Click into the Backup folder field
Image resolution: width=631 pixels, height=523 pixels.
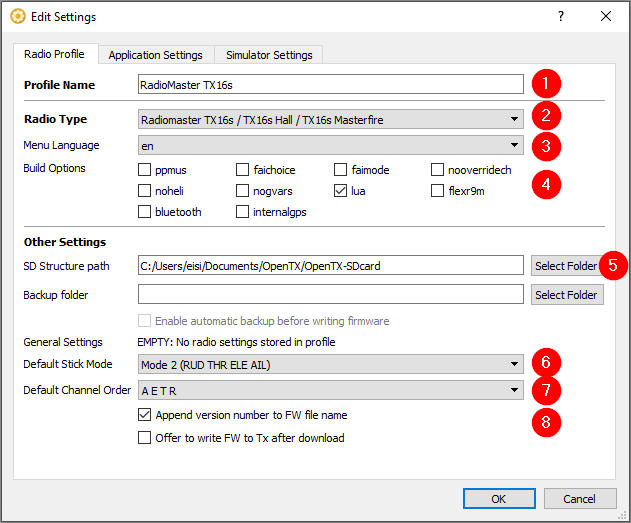(331, 294)
